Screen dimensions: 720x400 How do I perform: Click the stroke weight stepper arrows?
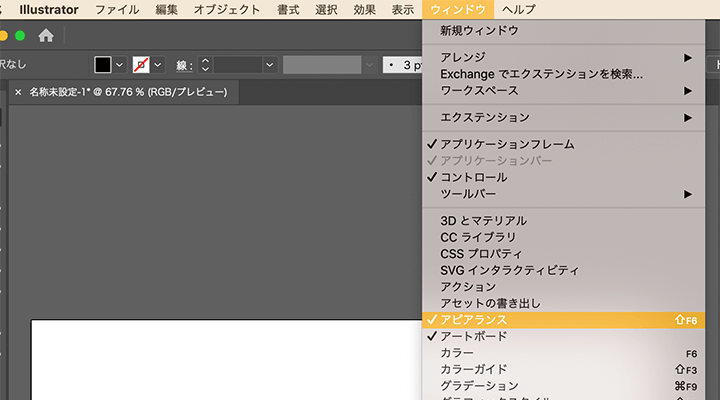[205, 65]
